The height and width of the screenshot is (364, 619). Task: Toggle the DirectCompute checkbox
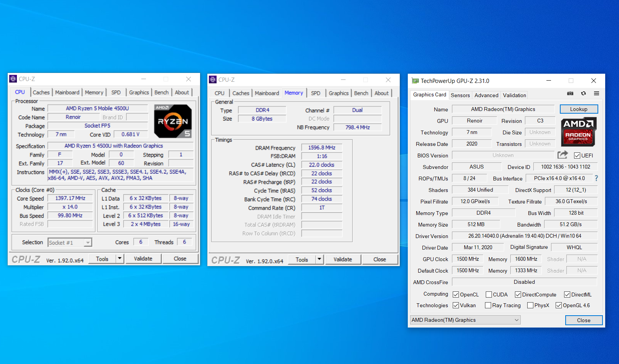(518, 295)
